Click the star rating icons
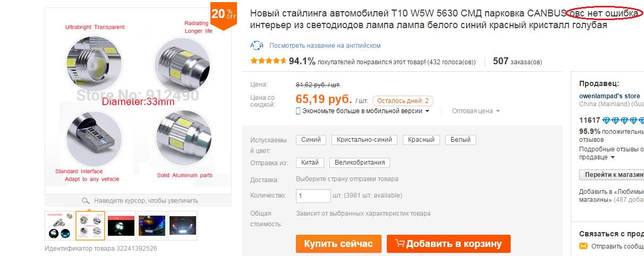 [x=268, y=61]
